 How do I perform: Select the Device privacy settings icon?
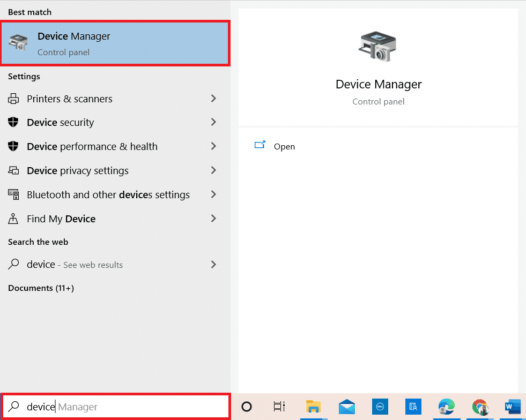(13, 170)
